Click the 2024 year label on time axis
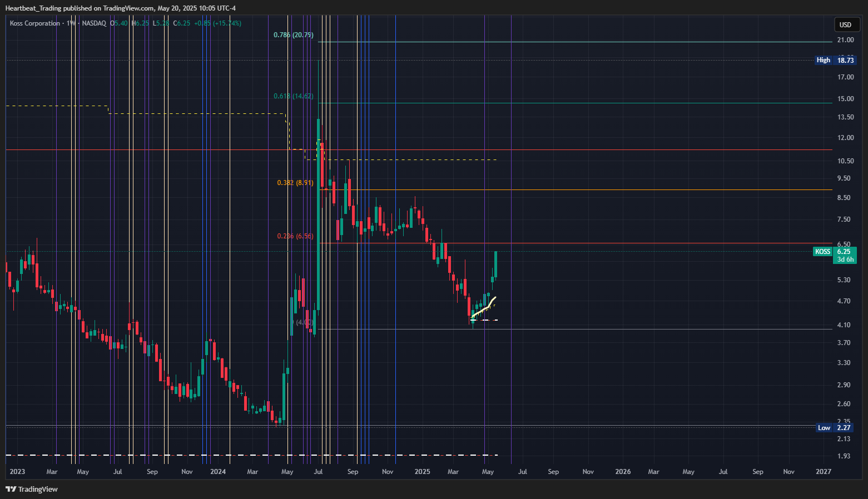The width and height of the screenshot is (868, 499). tap(218, 472)
